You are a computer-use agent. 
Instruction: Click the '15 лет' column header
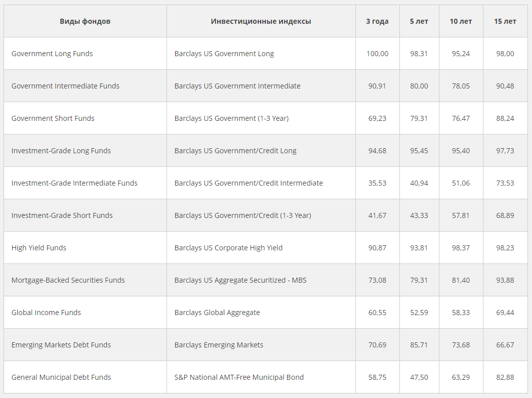(x=505, y=21)
